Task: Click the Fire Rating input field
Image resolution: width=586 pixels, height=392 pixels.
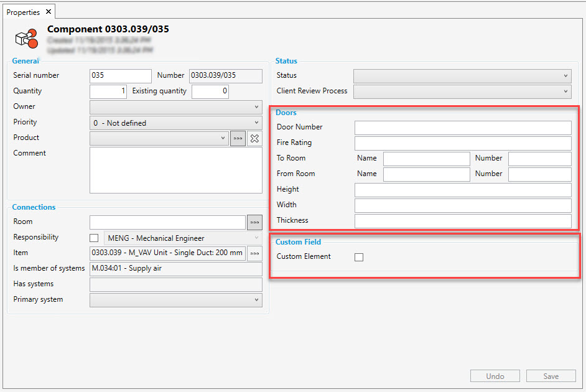Action: [x=462, y=143]
